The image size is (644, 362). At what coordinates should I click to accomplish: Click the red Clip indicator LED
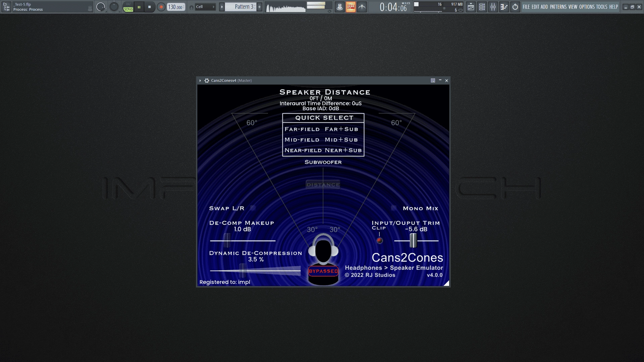click(380, 240)
